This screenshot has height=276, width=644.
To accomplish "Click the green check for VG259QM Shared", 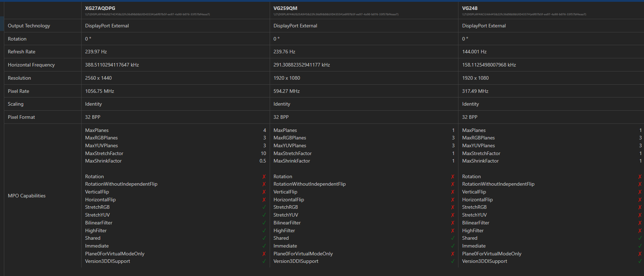I will (x=453, y=238).
